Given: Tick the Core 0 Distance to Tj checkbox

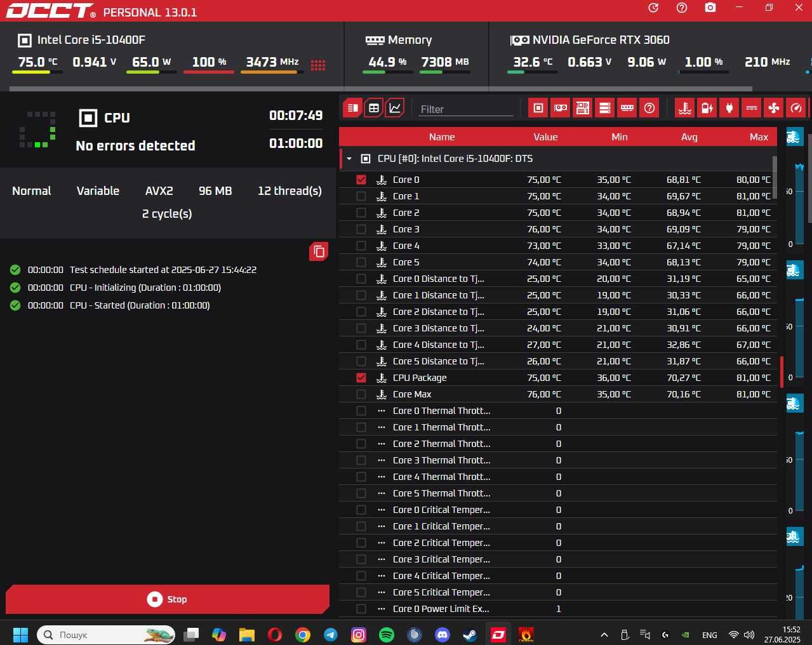Looking at the screenshot, I should click(x=361, y=279).
